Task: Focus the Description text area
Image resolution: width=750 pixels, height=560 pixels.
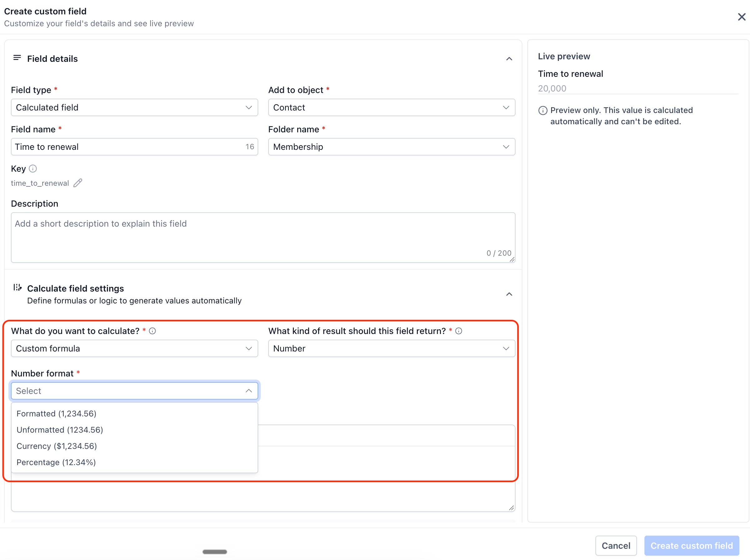Action: click(263, 237)
